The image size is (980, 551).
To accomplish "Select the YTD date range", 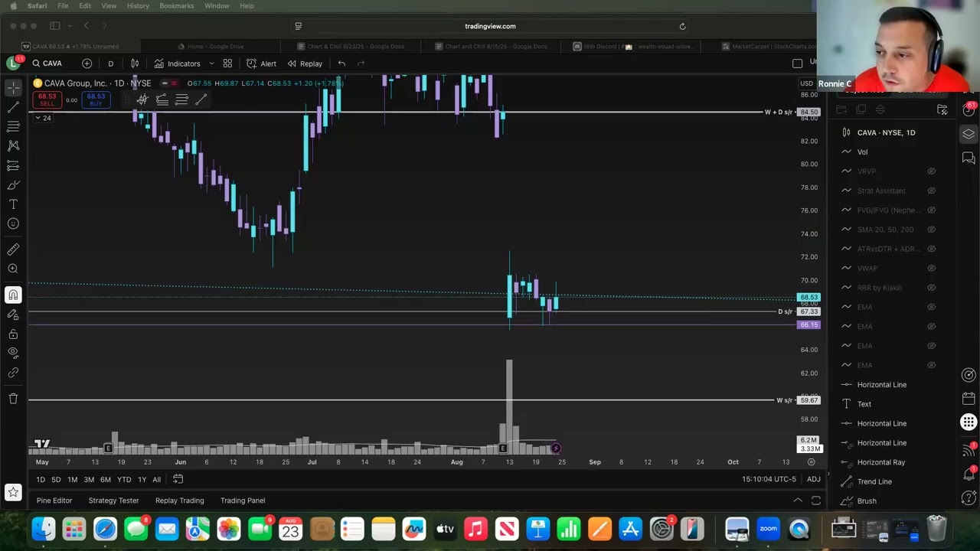I will tap(124, 479).
